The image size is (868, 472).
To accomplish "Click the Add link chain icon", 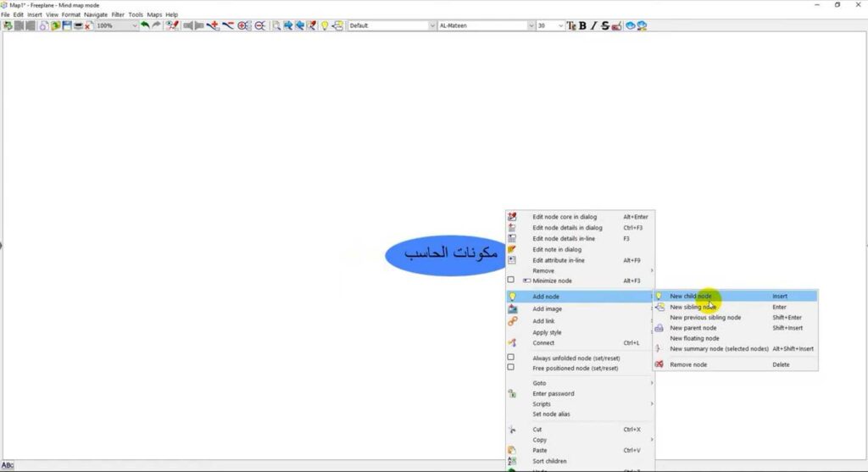I will tap(513, 321).
